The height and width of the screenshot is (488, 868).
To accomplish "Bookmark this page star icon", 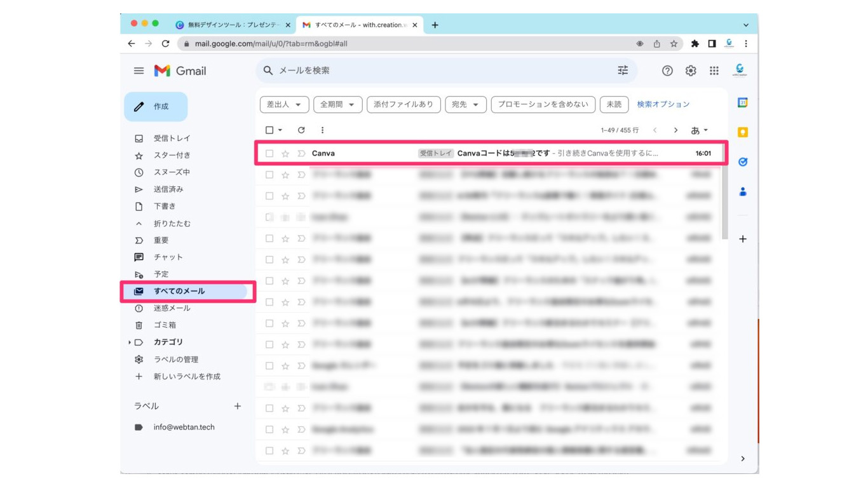I will [x=674, y=44].
